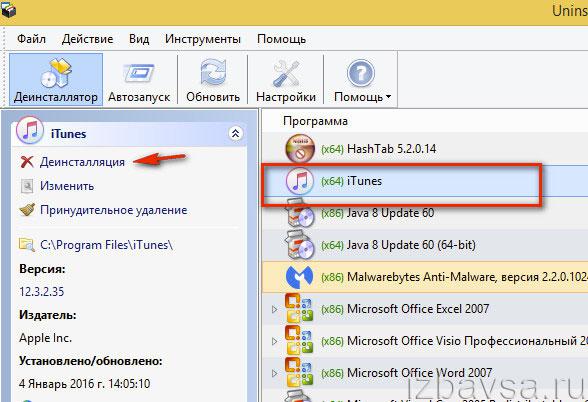
Task: Click Изменить action in sidebar
Action: (57, 186)
